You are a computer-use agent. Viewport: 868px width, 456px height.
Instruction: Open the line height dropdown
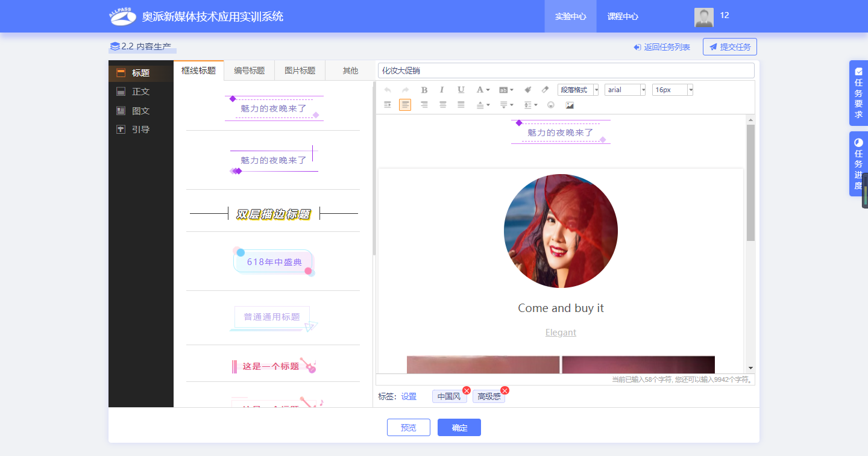point(530,105)
